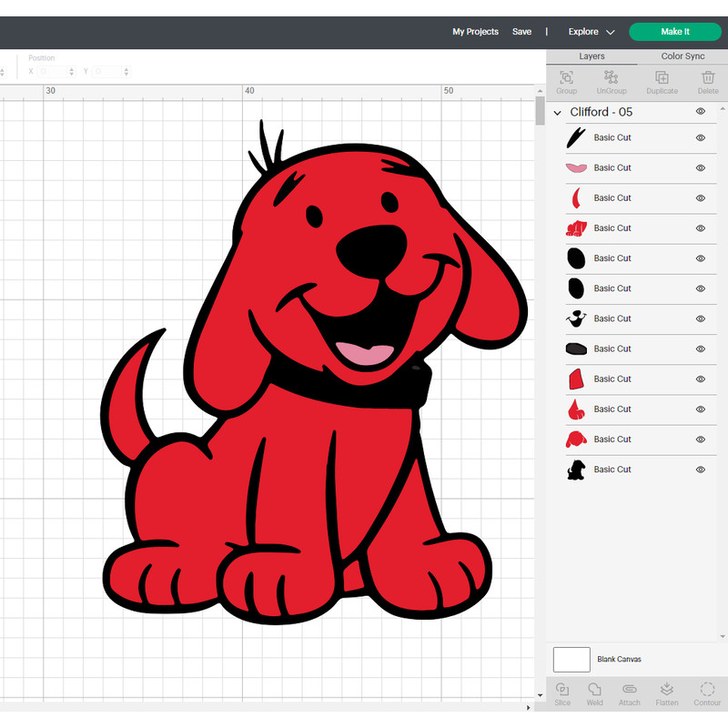
Task: Collapse the Clifford - 05 layer group
Action: click(x=558, y=111)
